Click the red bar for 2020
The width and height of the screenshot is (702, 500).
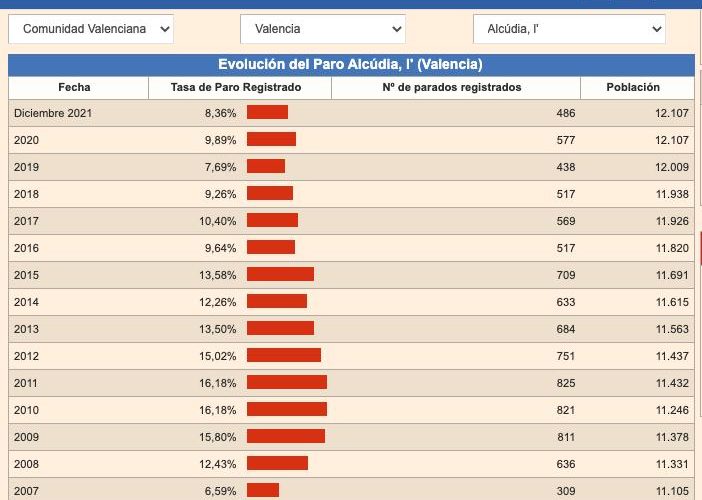(271, 140)
